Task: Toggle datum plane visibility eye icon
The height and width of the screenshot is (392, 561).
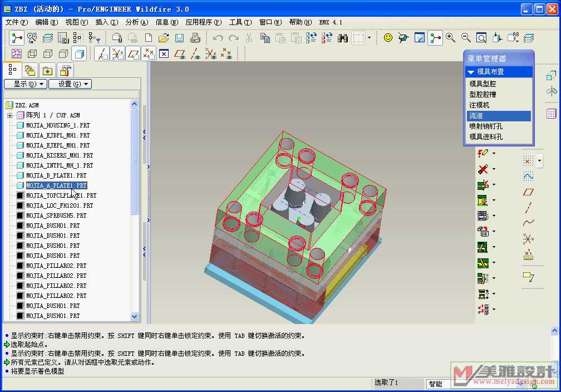Action: coord(180,54)
